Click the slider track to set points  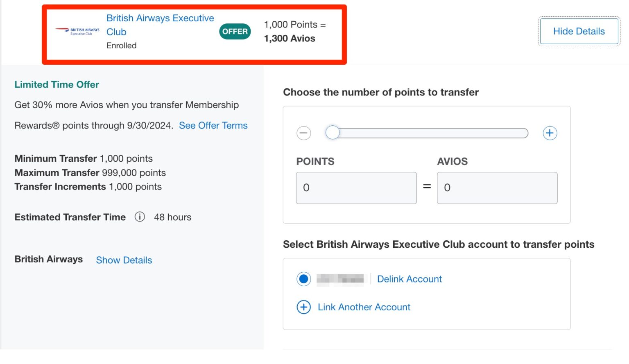click(430, 133)
